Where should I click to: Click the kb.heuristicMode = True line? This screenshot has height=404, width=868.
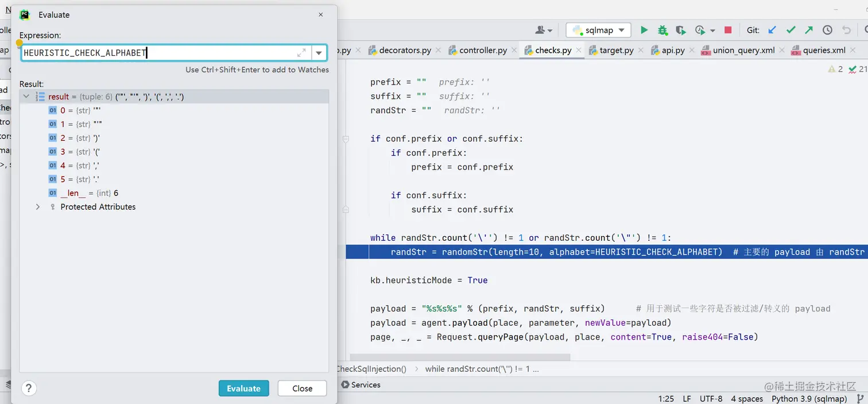point(429,280)
